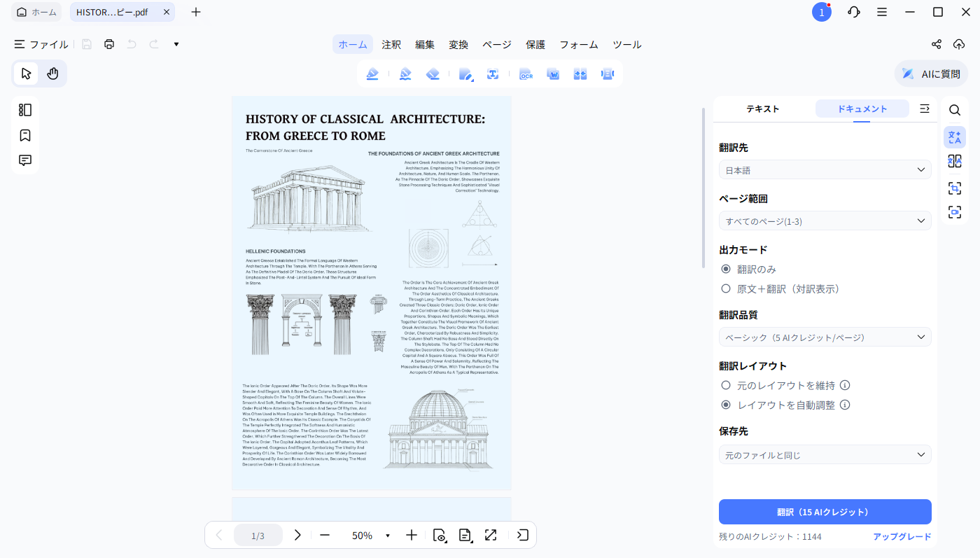980x558 pixels.
Task: Open the フォーム menu tab
Action: pos(579,44)
